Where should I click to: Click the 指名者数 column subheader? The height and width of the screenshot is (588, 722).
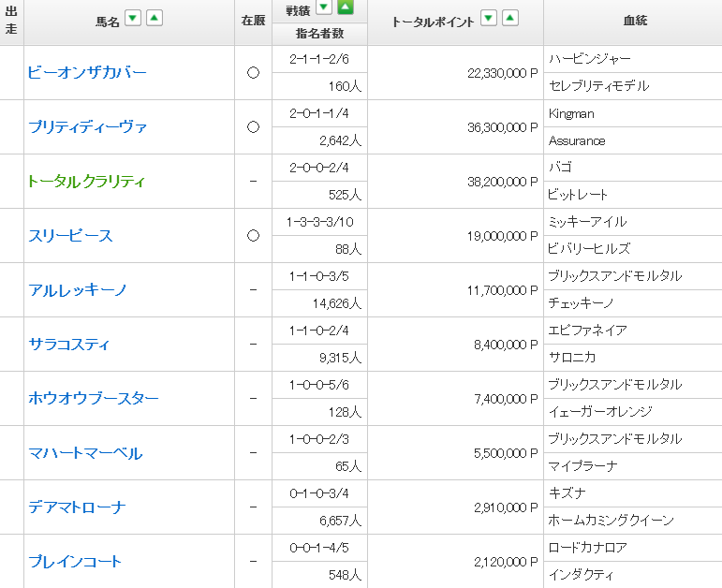point(319,34)
